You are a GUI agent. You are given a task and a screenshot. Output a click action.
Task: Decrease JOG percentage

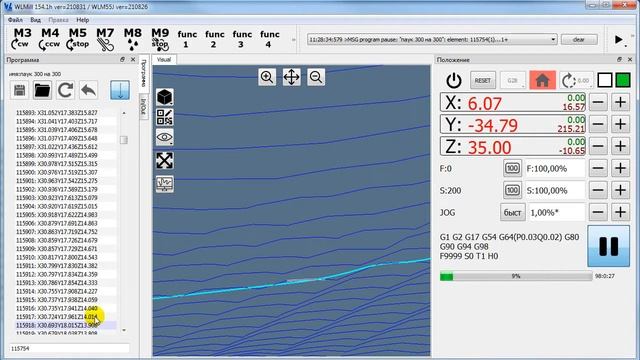click(598, 212)
